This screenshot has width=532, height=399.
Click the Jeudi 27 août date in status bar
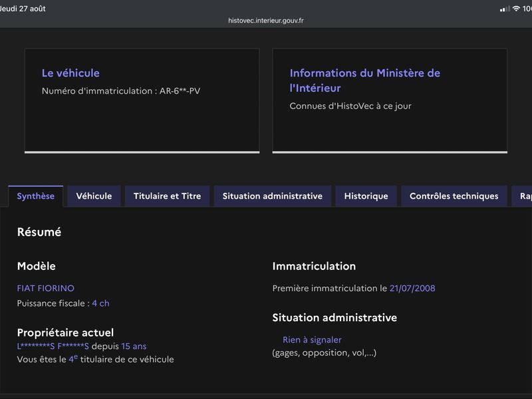click(x=23, y=9)
